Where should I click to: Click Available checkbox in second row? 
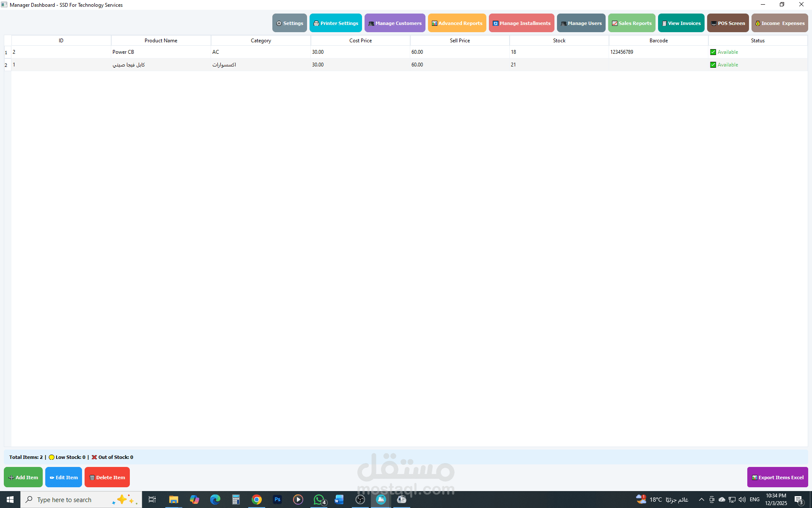[x=713, y=65]
